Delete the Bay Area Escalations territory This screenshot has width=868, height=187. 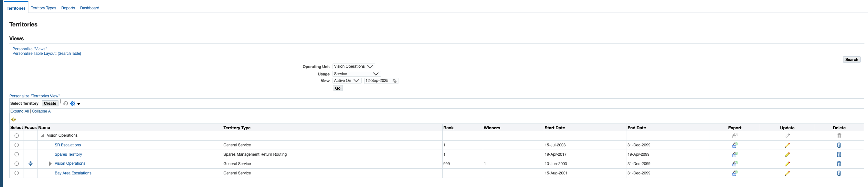(839, 173)
